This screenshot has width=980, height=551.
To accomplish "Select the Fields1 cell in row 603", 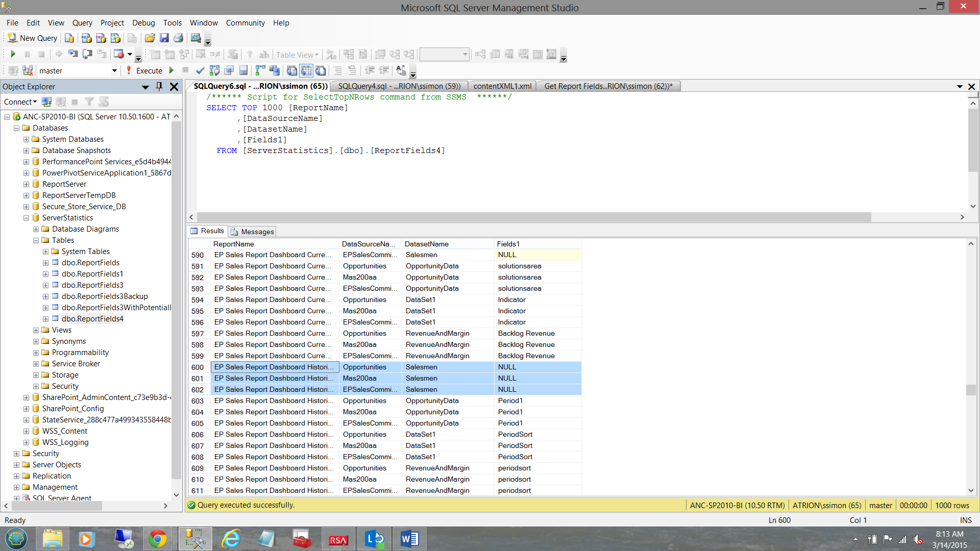I will (536, 401).
